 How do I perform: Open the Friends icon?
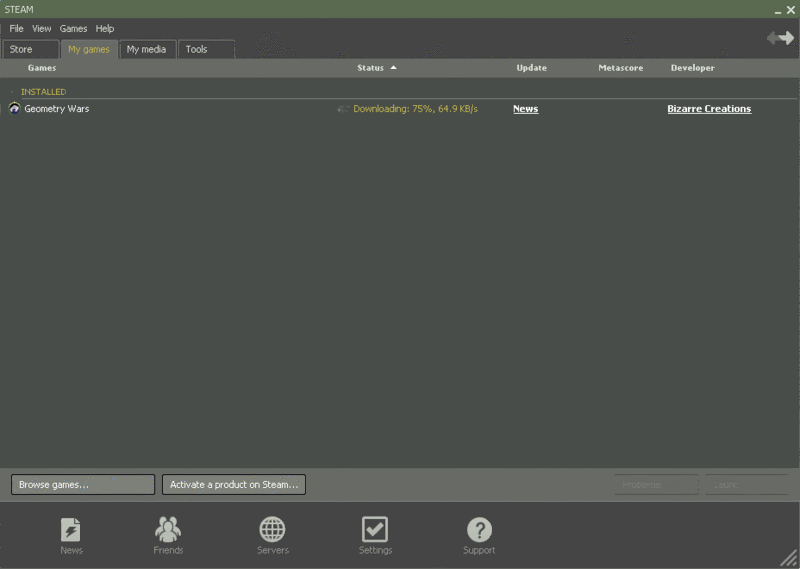pos(168,530)
